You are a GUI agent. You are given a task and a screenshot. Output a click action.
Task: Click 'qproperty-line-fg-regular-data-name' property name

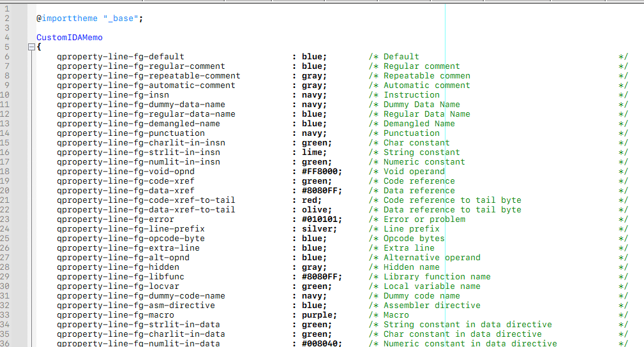coord(146,114)
